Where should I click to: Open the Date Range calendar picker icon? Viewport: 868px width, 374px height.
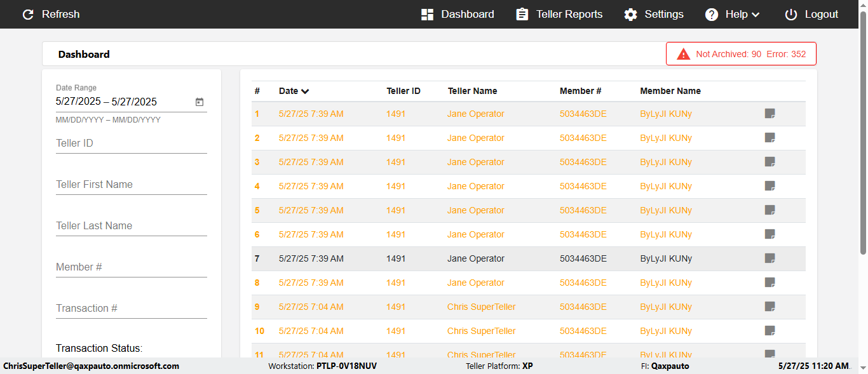coord(200,102)
